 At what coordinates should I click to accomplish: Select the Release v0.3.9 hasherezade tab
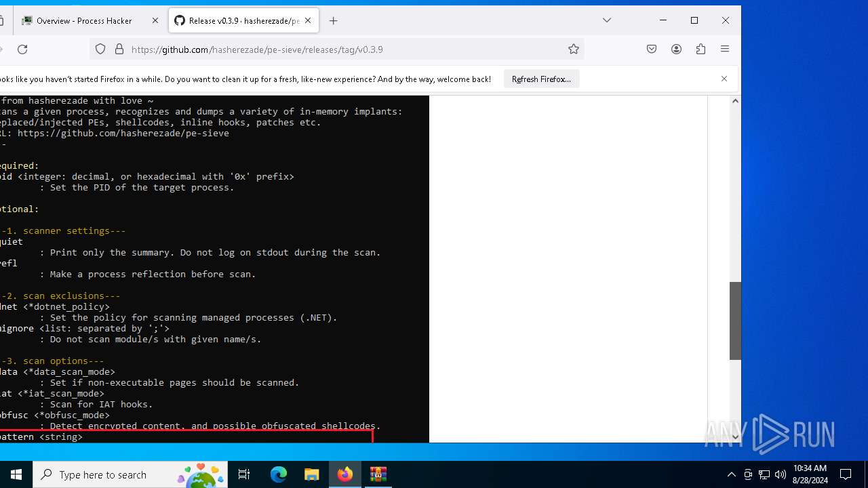243,21
